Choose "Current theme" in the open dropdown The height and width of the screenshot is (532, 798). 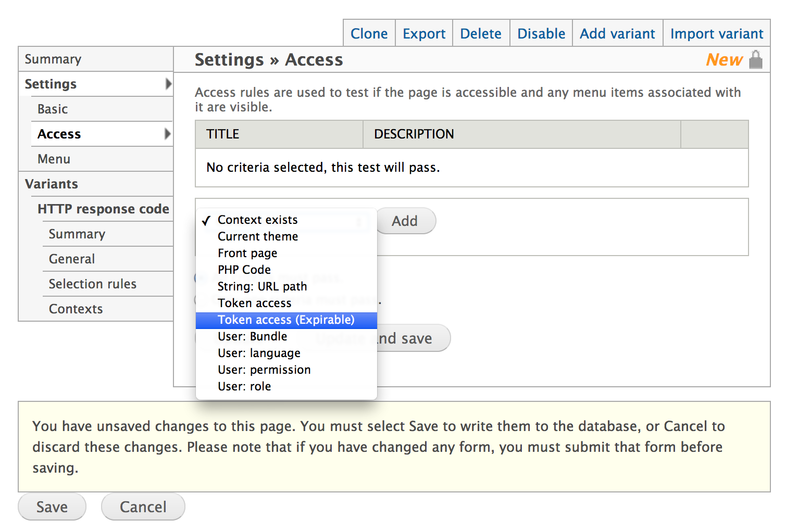[258, 236]
